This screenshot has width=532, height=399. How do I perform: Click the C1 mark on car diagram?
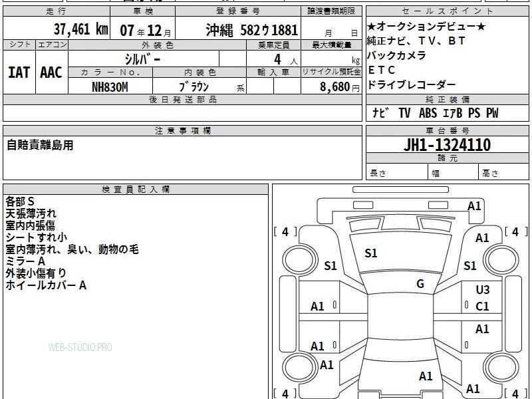482,307
